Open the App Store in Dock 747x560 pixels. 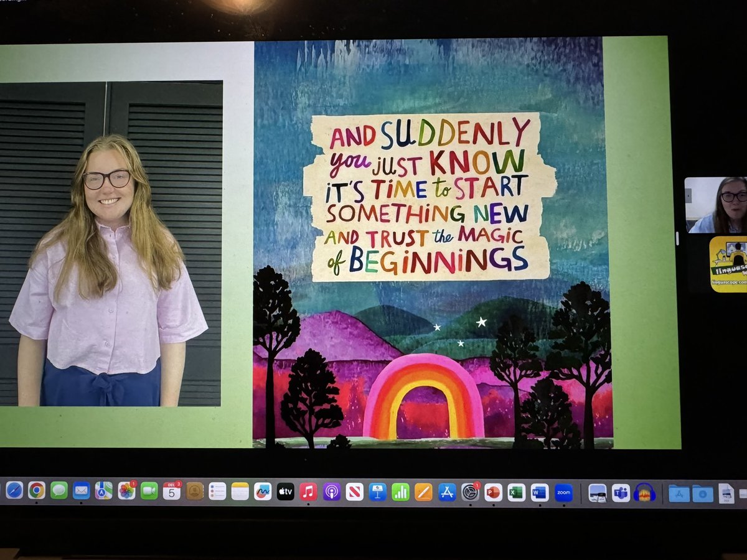(447, 492)
